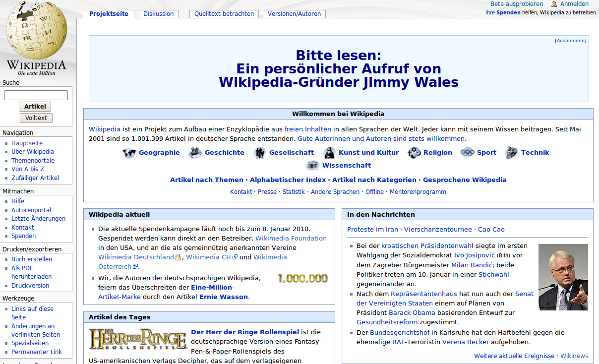This screenshot has width=599, height=364.
Task: Open Andere Sprachen link
Action: tap(335, 192)
